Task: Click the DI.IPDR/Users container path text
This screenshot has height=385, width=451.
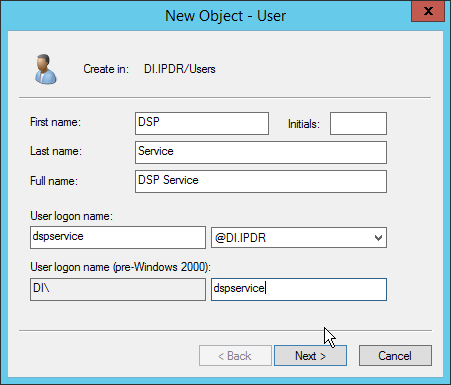Action: pos(180,69)
